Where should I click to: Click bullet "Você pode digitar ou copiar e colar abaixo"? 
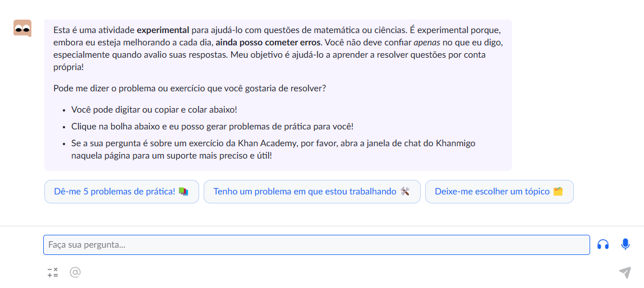pyautogui.click(x=154, y=110)
